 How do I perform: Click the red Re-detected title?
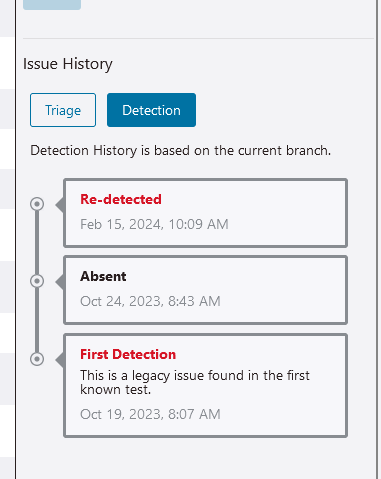click(x=121, y=199)
